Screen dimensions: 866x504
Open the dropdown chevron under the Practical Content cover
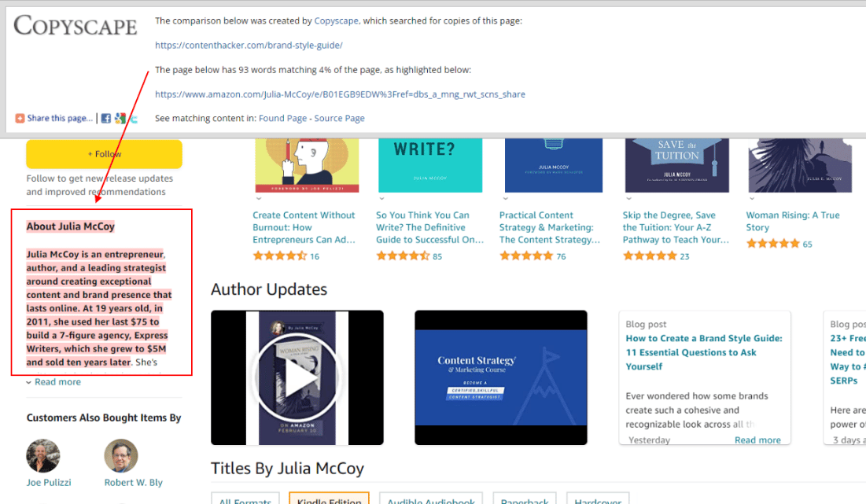pyautogui.click(x=505, y=199)
